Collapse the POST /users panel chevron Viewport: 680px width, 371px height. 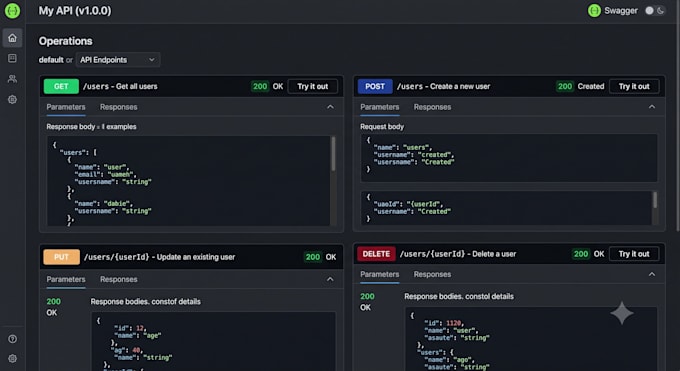coord(652,107)
